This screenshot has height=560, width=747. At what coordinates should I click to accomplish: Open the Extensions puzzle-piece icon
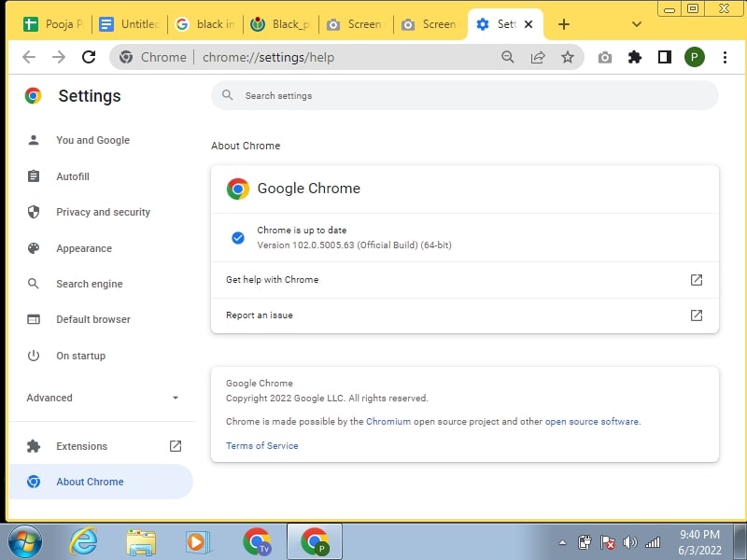coord(635,57)
